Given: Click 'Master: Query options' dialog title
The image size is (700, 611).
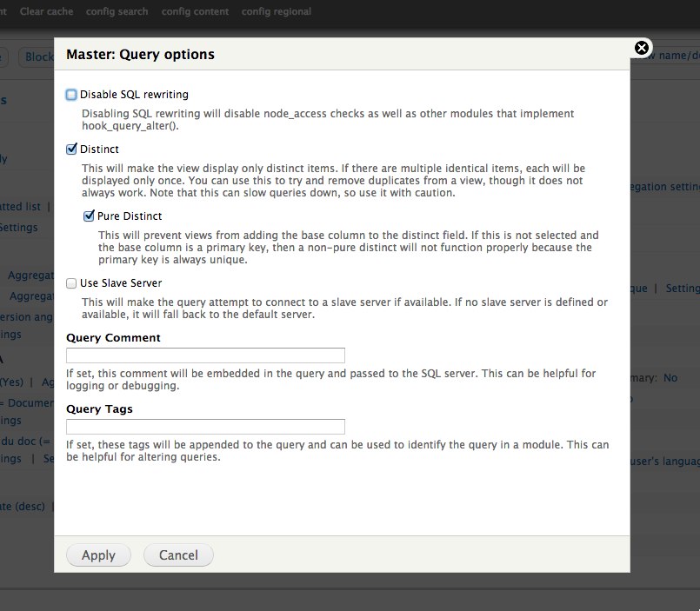Looking at the screenshot, I should click(x=140, y=55).
